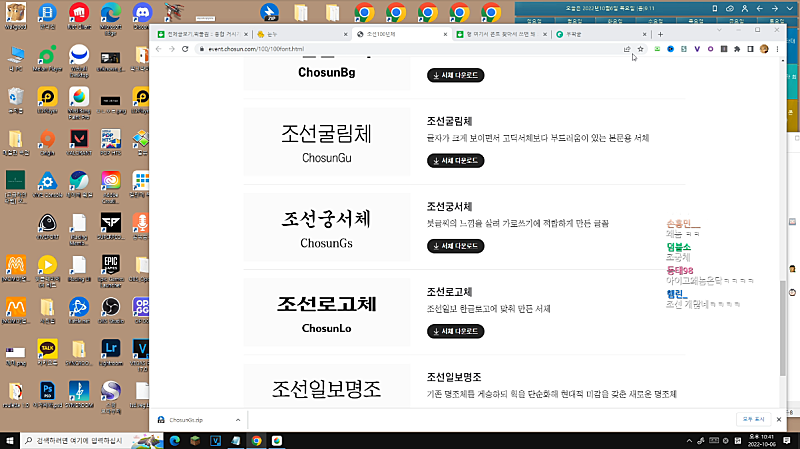Click the page vertical scrollbar thumb
This screenshot has height=449, width=800.
(783, 328)
